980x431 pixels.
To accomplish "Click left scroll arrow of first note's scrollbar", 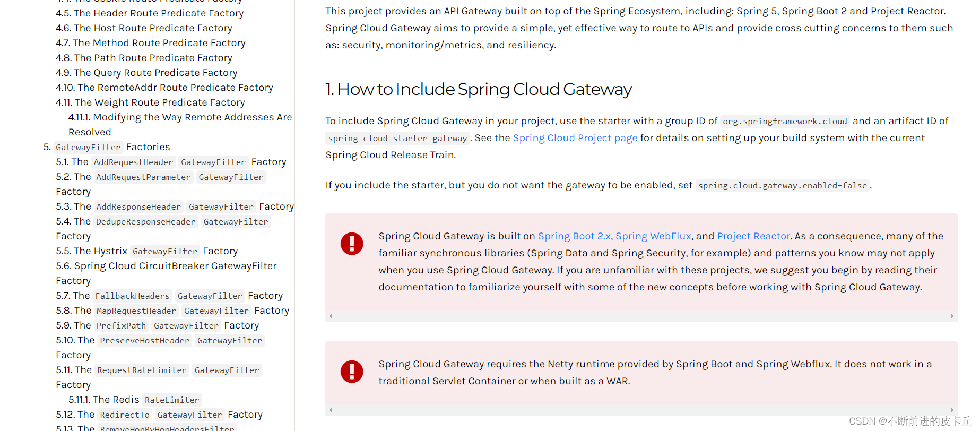I will click(331, 316).
